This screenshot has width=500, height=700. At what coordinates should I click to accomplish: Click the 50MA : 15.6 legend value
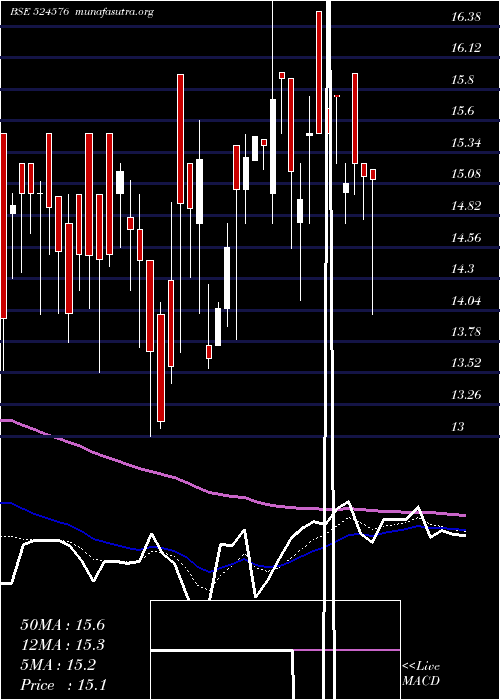62,625
